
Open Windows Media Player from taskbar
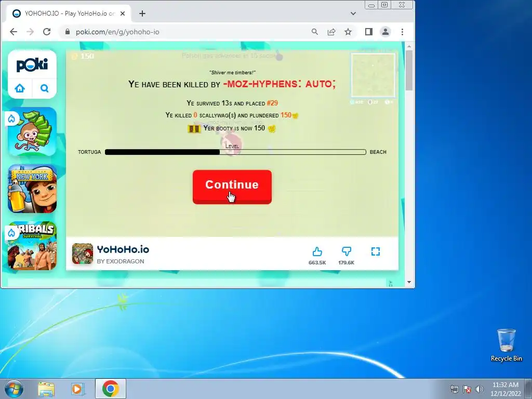(77, 389)
